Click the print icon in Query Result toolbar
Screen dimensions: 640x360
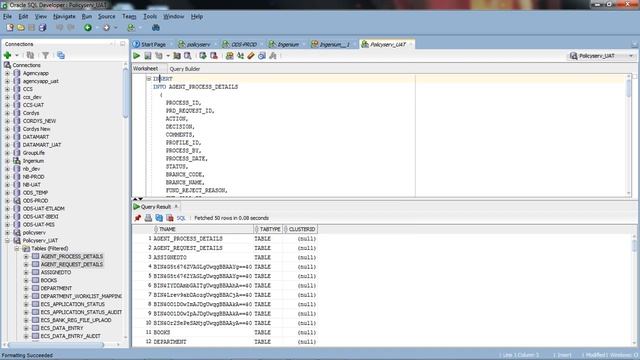tap(148, 218)
